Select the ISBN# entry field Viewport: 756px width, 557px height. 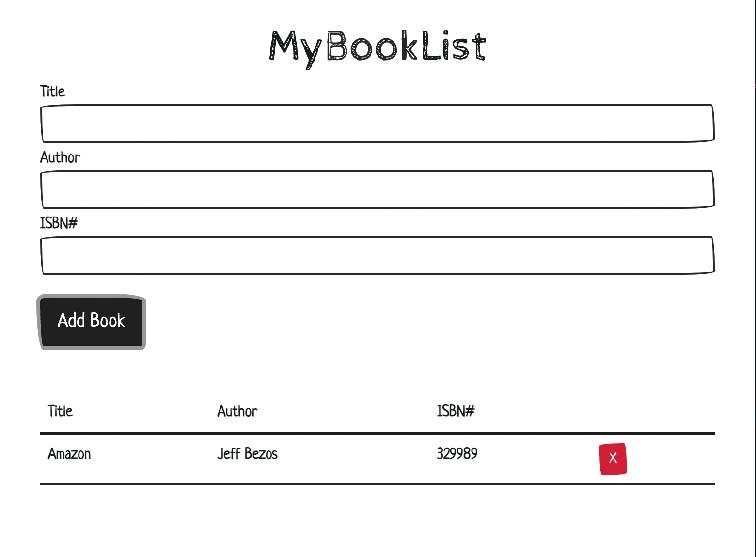click(x=377, y=255)
